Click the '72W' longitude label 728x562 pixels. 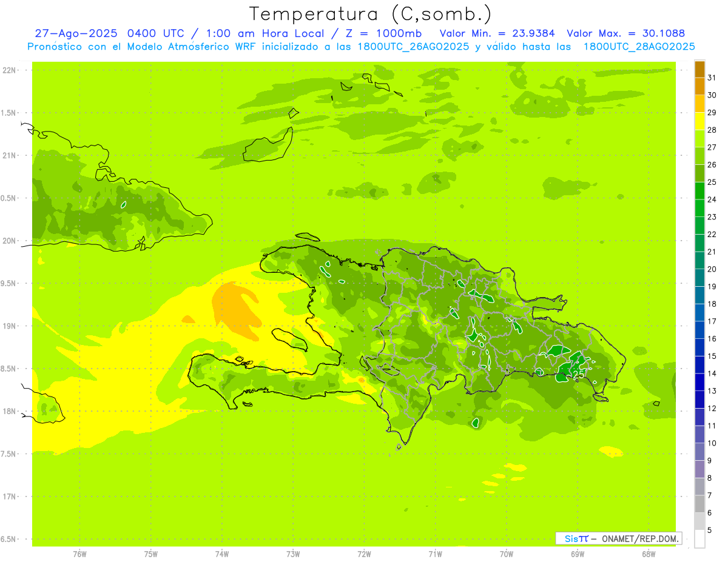pyautogui.click(x=364, y=554)
